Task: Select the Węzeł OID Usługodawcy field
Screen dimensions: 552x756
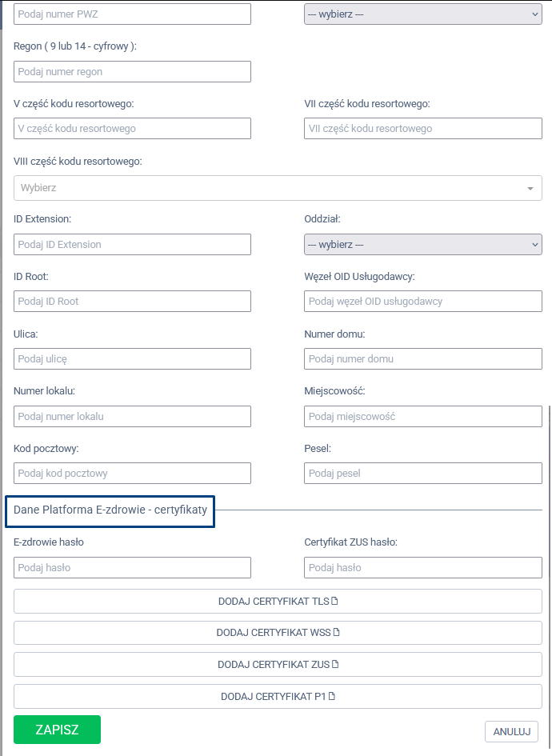Action: 422,301
